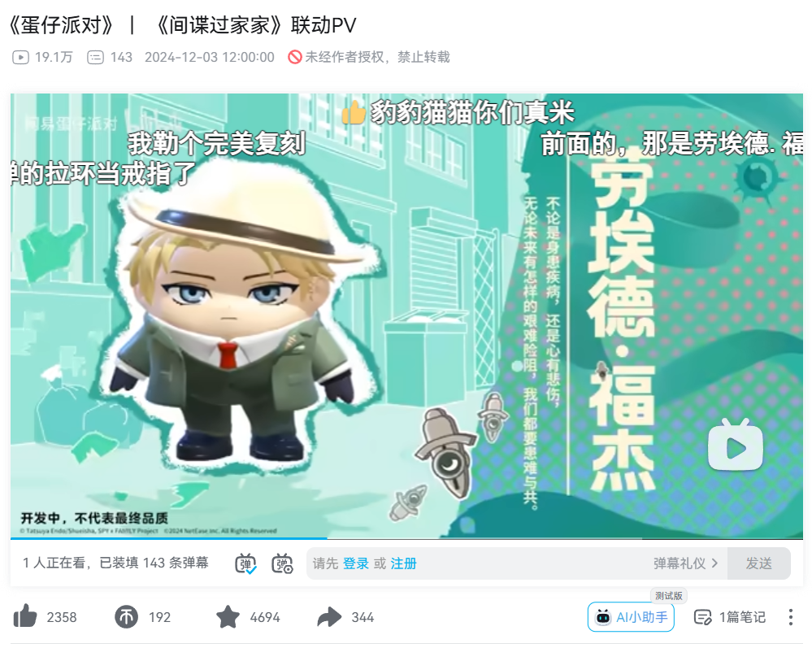The image size is (812, 648).
Task: Click the no-reprint prohibition icon
Action: pyautogui.click(x=295, y=57)
